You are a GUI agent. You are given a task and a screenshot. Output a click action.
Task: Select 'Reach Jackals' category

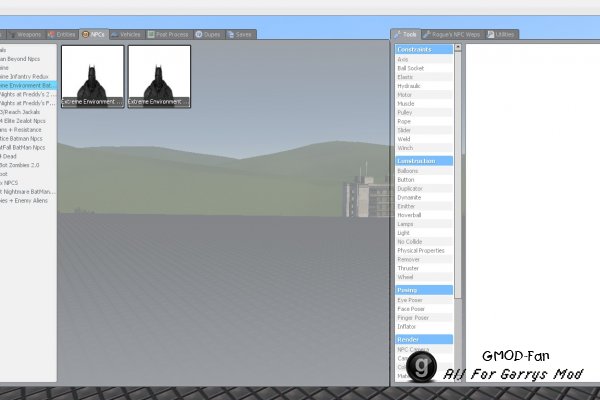28,112
